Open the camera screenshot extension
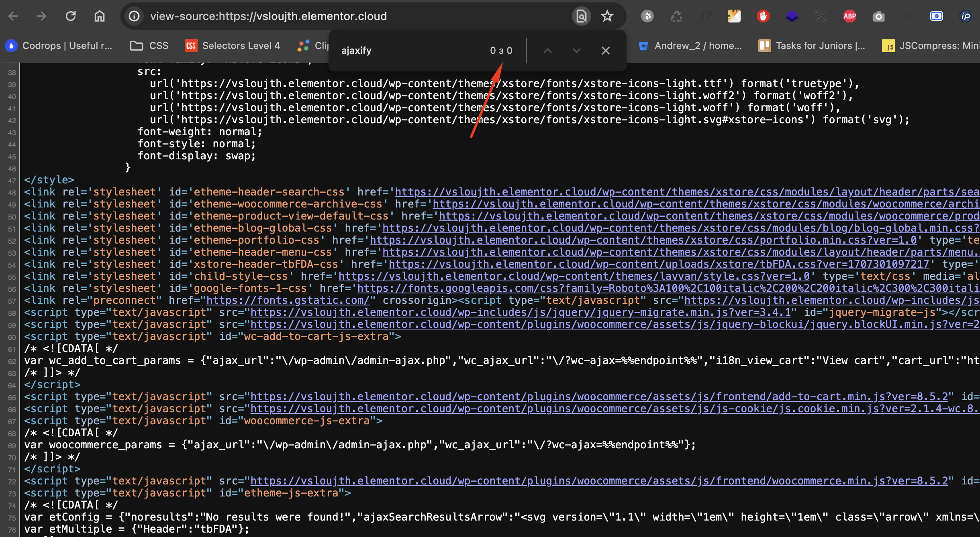Image resolution: width=980 pixels, height=537 pixels. coord(878,16)
